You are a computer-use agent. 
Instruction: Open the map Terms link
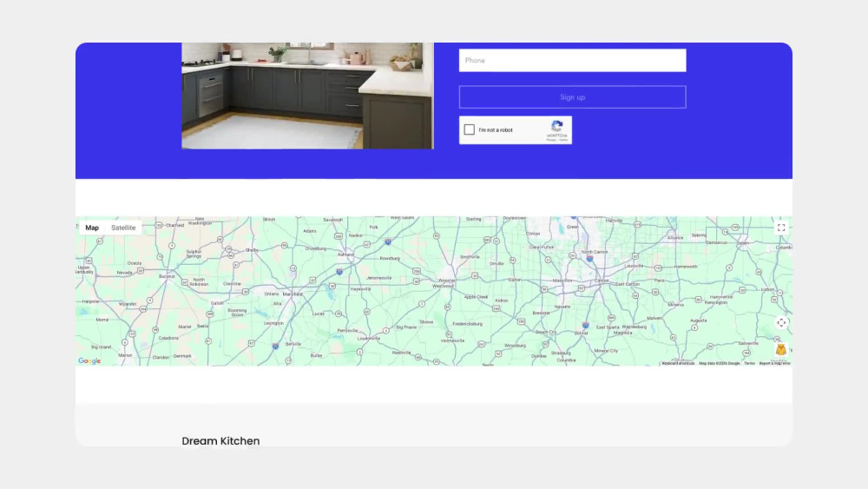(x=749, y=363)
